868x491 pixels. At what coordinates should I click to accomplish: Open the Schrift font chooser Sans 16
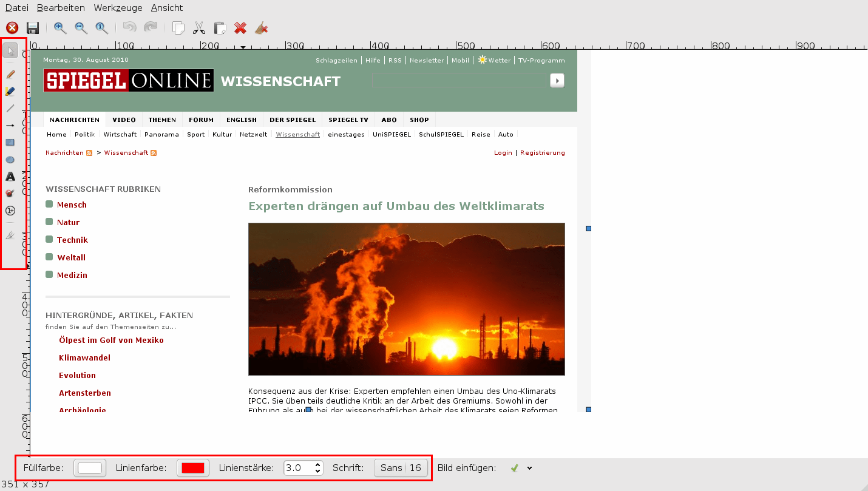coord(401,468)
